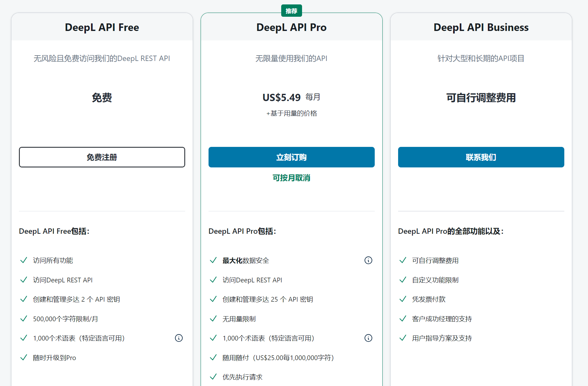Screen dimensions: 588x386
Task: Click checkmark icon beside 访问所有功能
Action: tap(24, 260)
